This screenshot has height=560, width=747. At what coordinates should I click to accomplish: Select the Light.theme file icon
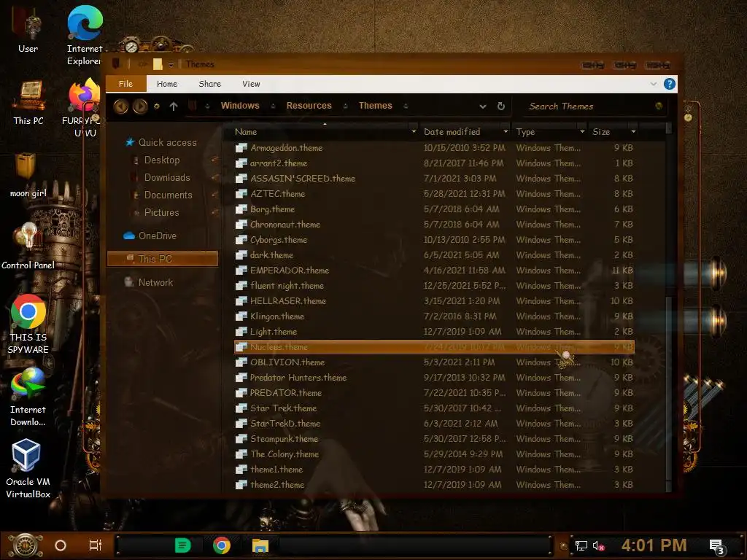click(241, 332)
